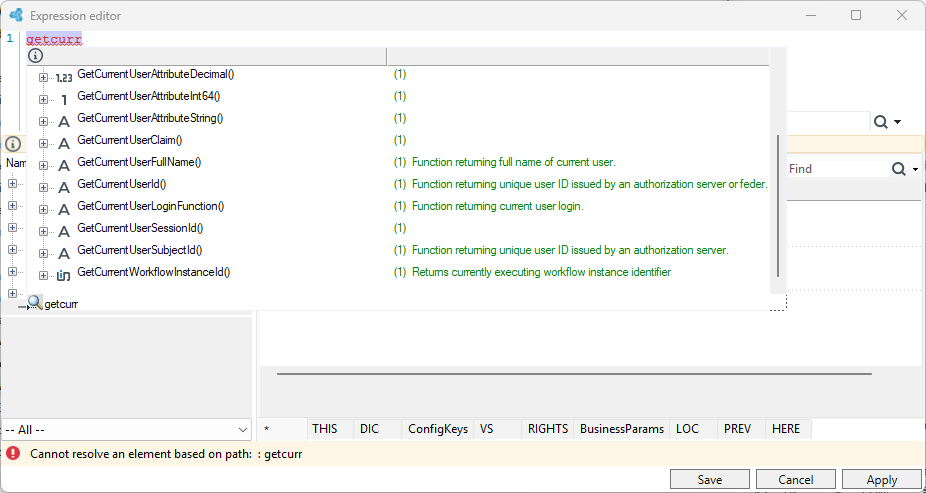Click the search magnifier icon beside Find field
Screen dimensions: 926x493
pyautogui.click(x=898, y=169)
